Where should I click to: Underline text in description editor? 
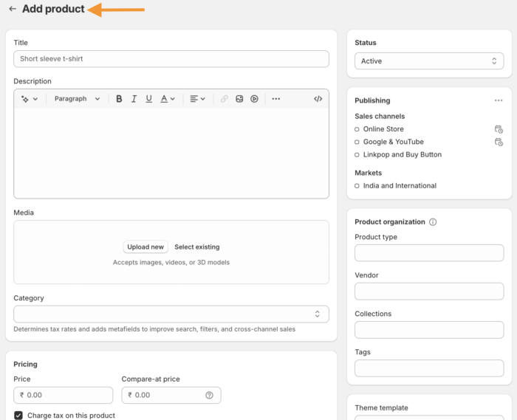[148, 99]
